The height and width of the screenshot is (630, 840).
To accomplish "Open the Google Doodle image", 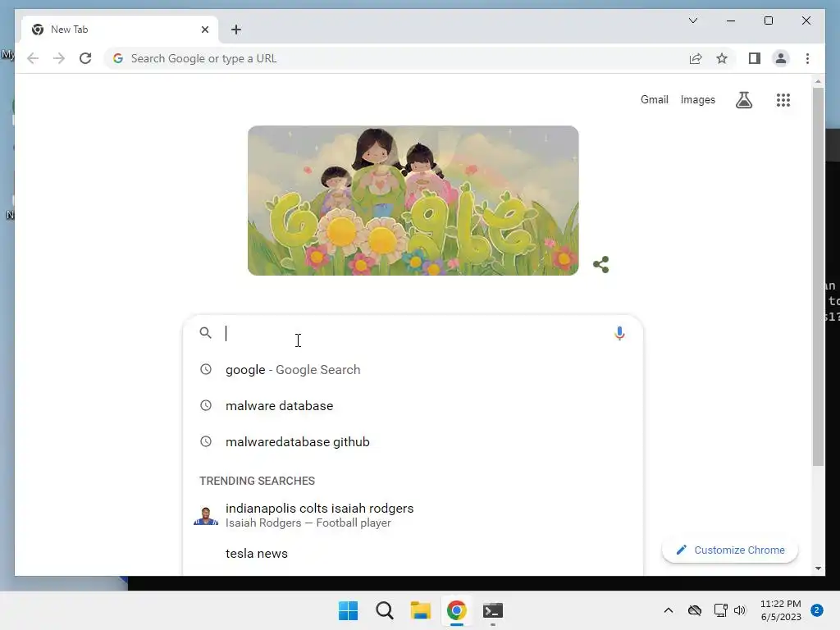I will point(413,200).
